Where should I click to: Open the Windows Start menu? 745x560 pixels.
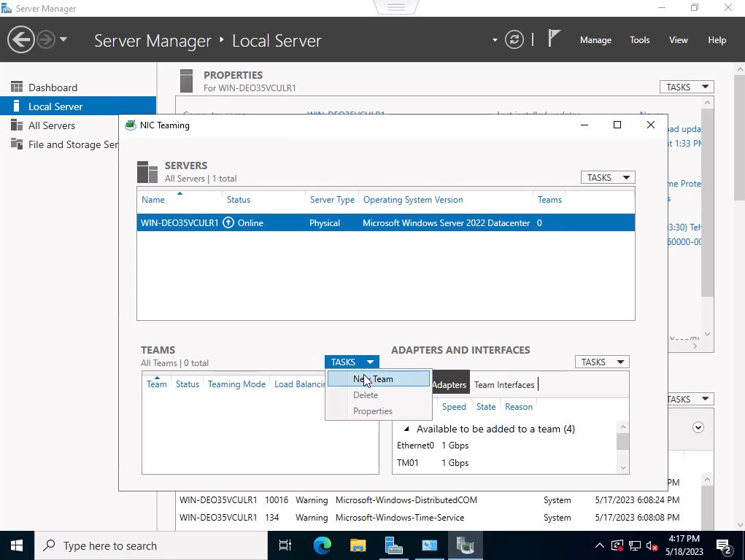point(17,545)
